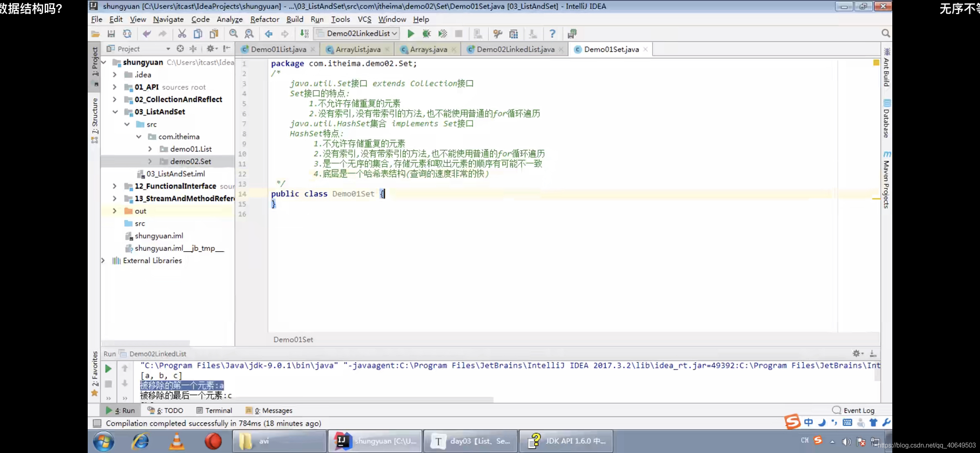Click the Copy toolbar icon
The image size is (980, 453).
tap(198, 34)
